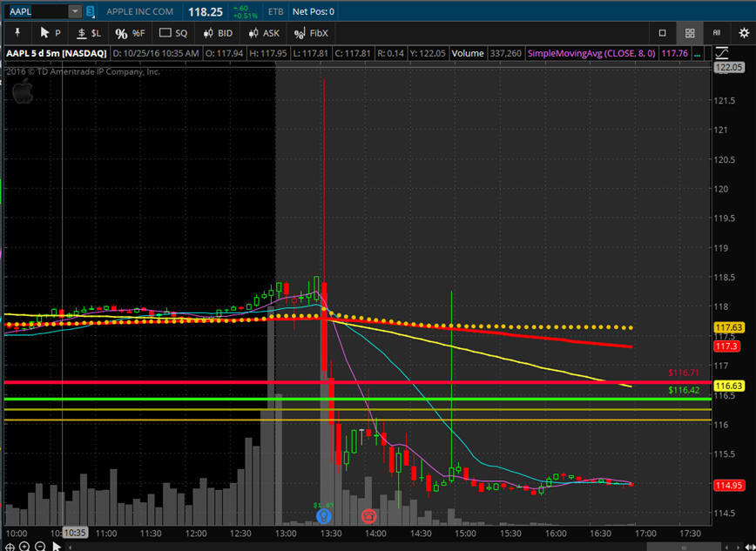Click the AAPL 5 d 5m [NASDAQ] label
This screenshot has width=756, height=551.
pos(57,53)
